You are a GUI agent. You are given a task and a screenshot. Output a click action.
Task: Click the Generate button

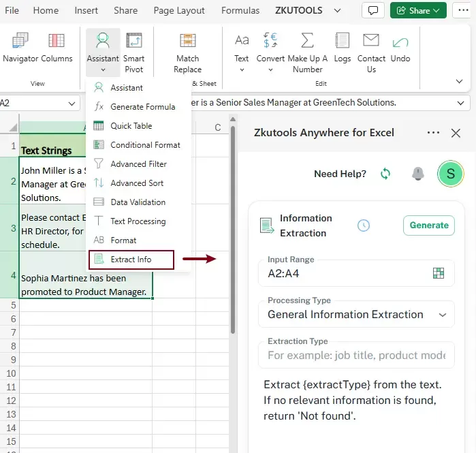point(428,225)
